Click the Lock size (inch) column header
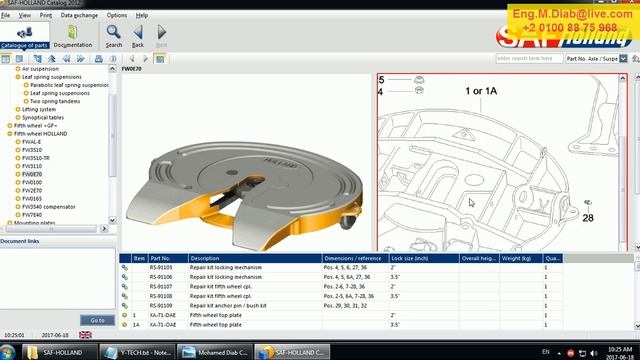Screen dimensions: 640x360 [424, 258]
